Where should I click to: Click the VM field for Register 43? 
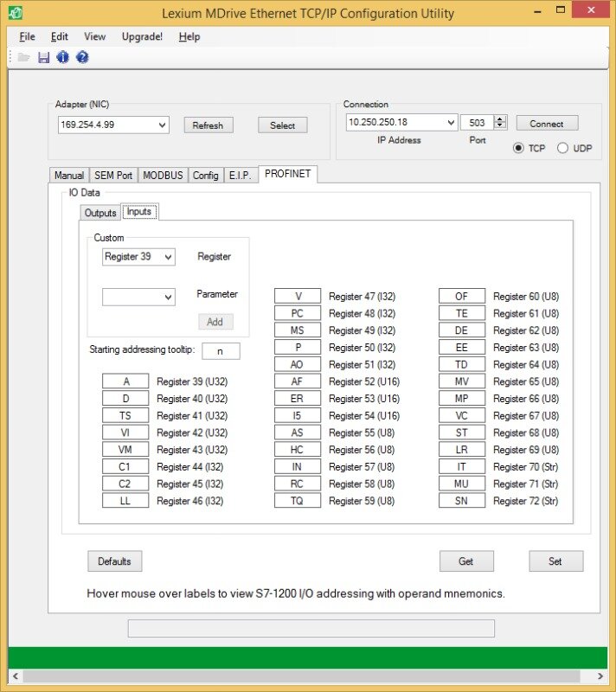click(x=125, y=450)
